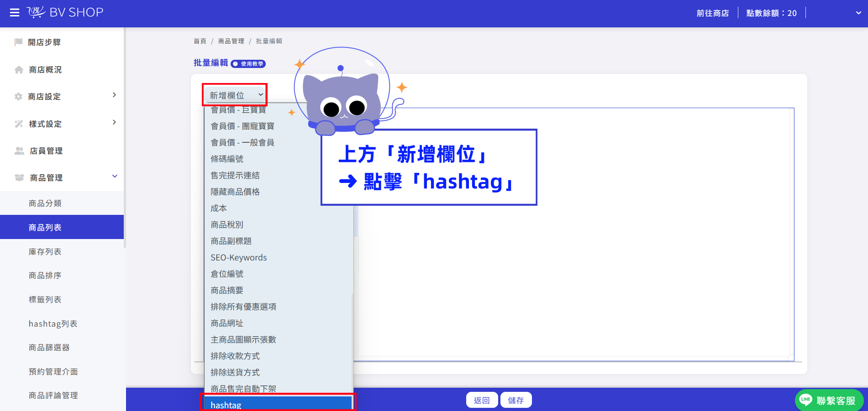Expand the 樣式設定 chevron

[114, 122]
